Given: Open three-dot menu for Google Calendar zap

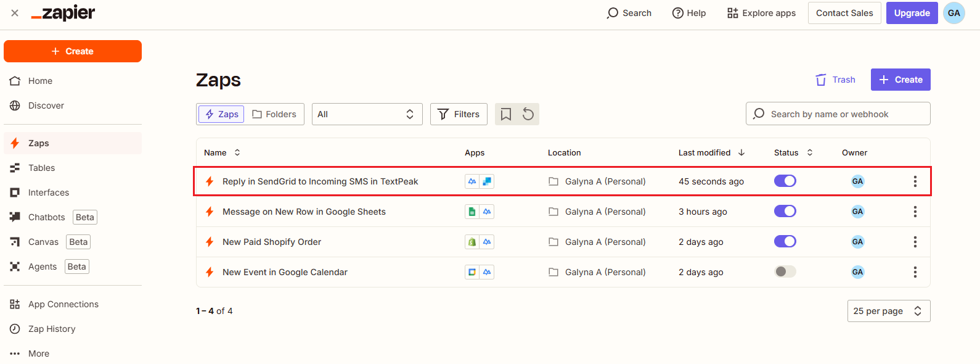Looking at the screenshot, I should pos(915,272).
